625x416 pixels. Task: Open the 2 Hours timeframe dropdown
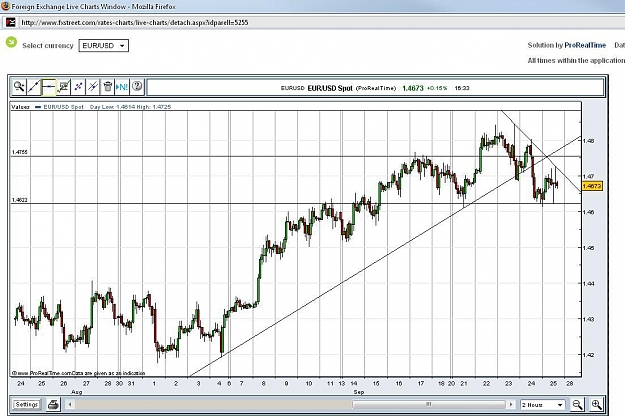coord(543,405)
